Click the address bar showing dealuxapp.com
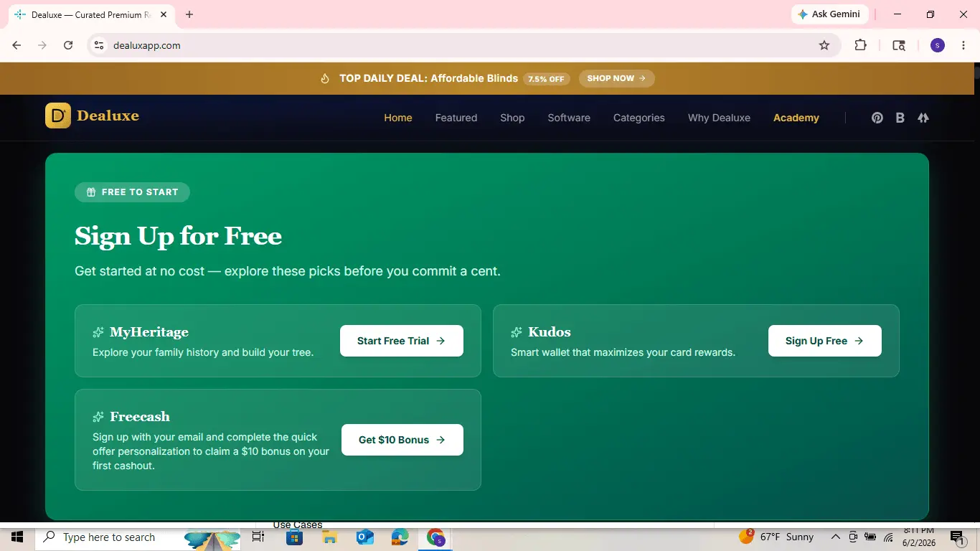The height and width of the screenshot is (551, 980). coord(463,45)
